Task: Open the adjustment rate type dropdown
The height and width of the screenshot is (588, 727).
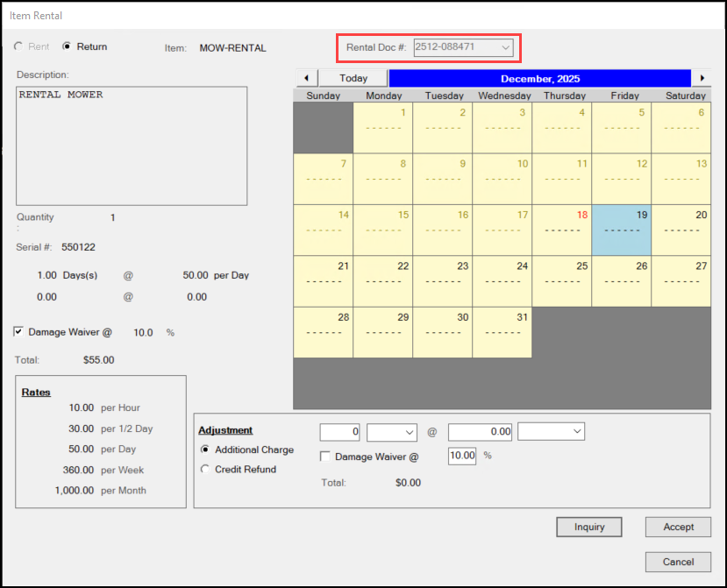Action: [x=551, y=432]
